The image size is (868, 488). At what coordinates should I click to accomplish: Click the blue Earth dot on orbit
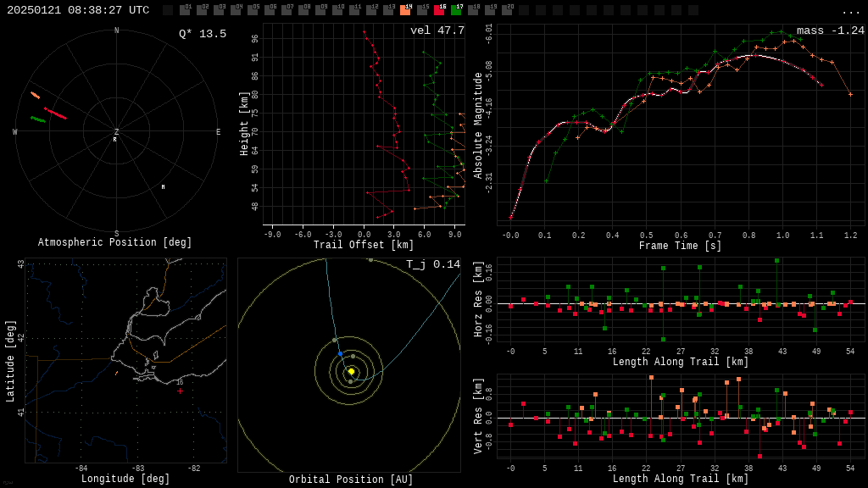340,353
